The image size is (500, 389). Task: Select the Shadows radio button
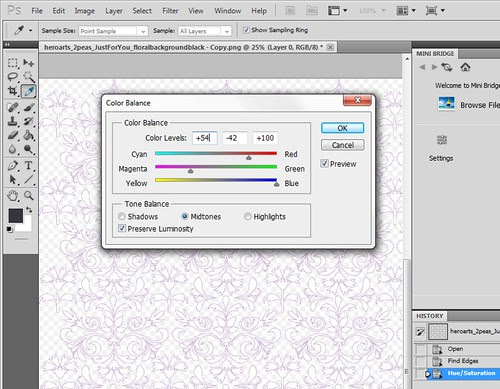(122, 216)
